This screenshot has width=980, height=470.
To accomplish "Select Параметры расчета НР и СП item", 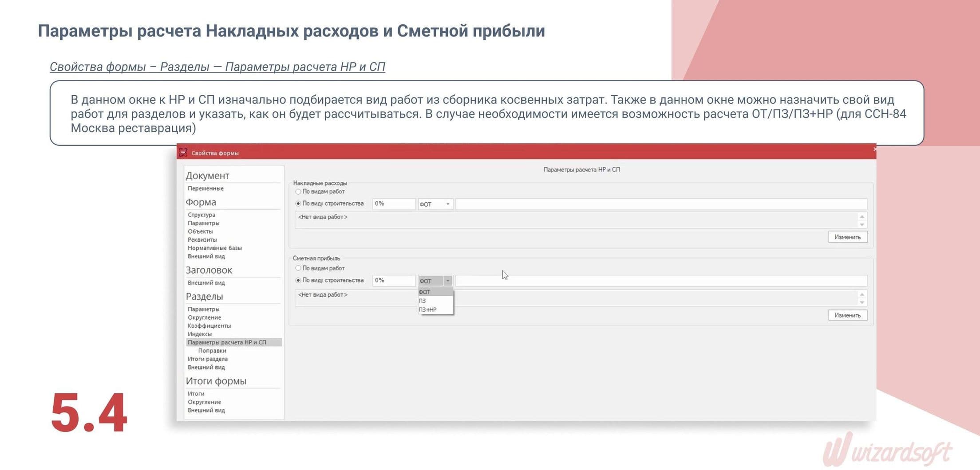I will 234,342.
